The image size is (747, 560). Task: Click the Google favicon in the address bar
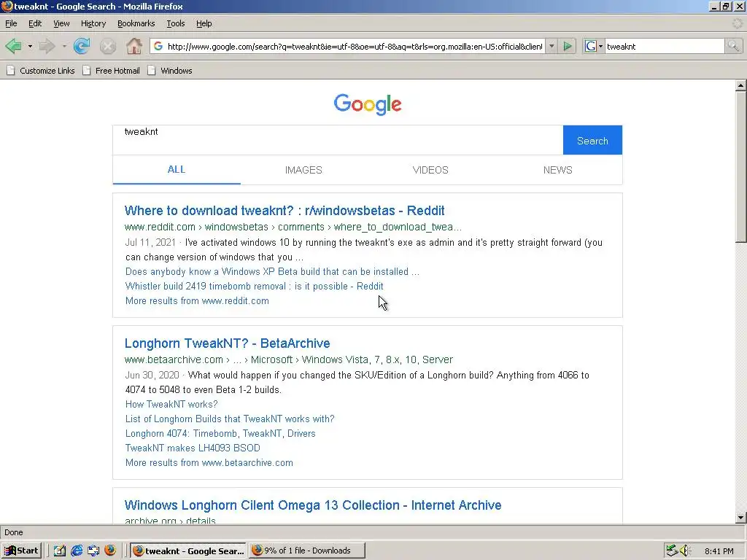158,46
